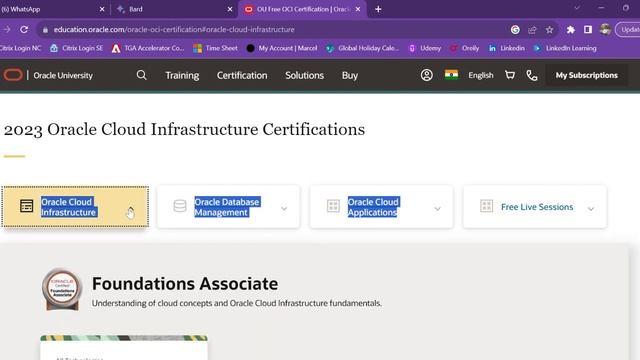Image resolution: width=640 pixels, height=360 pixels.
Task: Open the Time Sheet bookmark
Action: coord(215,48)
